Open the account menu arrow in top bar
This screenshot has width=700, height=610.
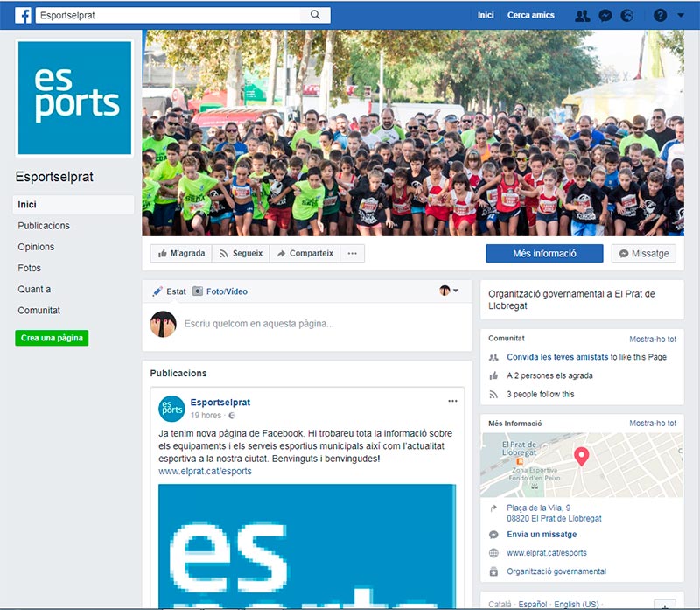[681, 15]
